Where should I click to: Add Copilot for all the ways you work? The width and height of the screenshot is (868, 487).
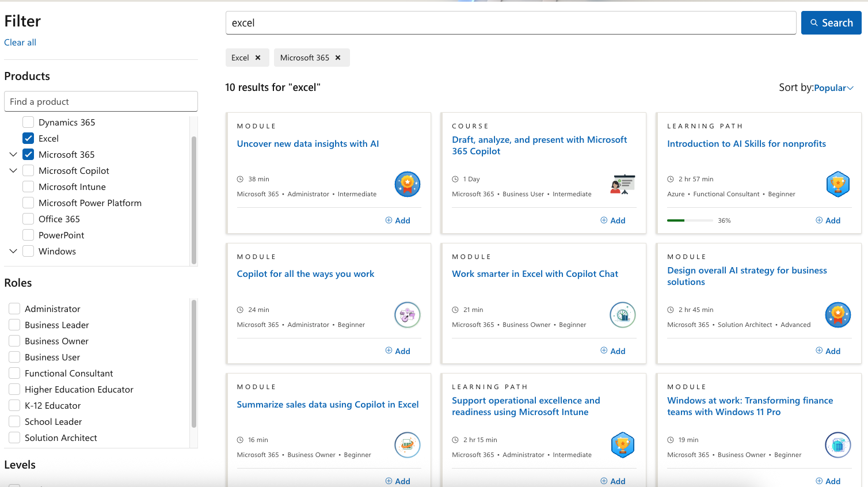pos(398,351)
